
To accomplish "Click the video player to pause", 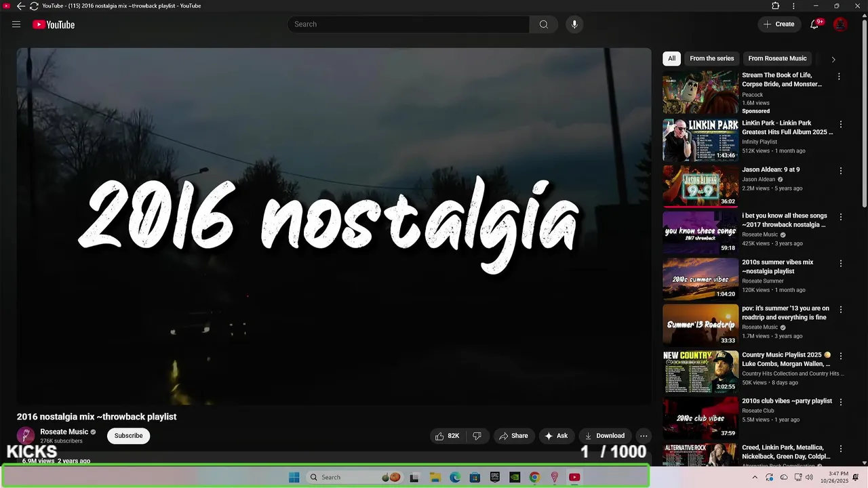I will coord(334,226).
